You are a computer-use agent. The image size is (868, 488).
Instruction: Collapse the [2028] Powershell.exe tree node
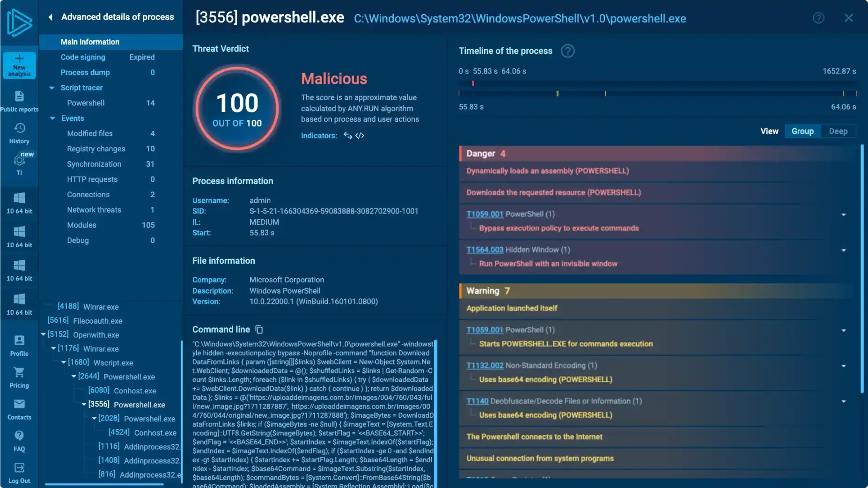coord(94,418)
